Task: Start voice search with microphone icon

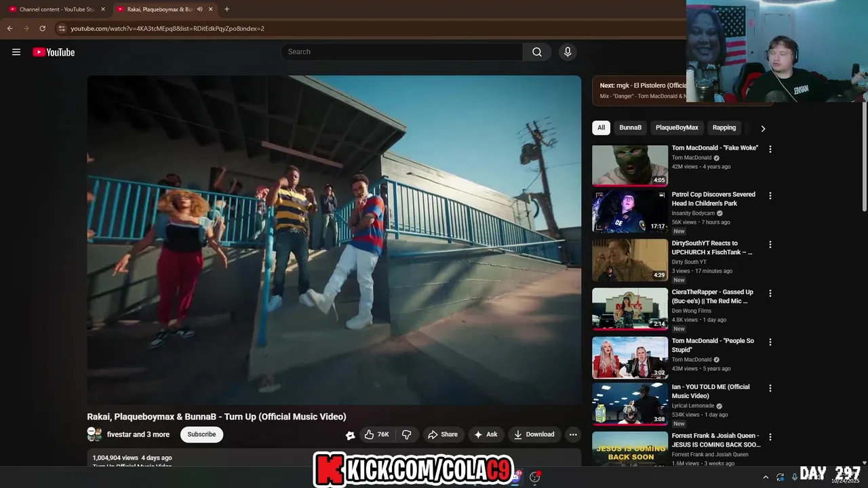Action: pyautogui.click(x=568, y=52)
